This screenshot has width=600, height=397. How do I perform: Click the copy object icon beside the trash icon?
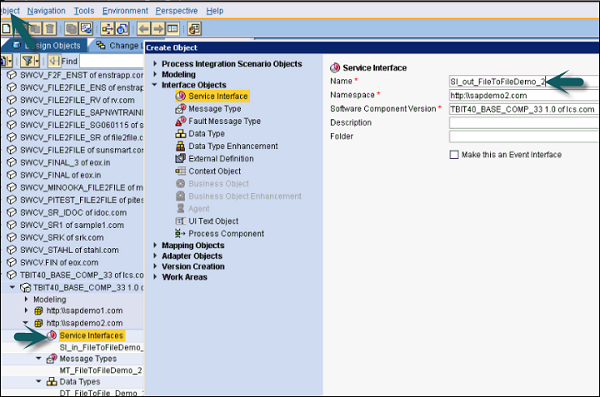(35, 29)
